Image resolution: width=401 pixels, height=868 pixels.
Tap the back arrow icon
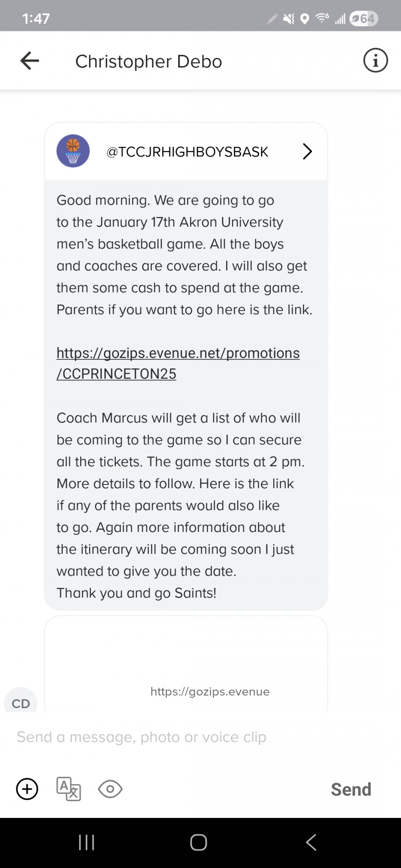(x=30, y=61)
